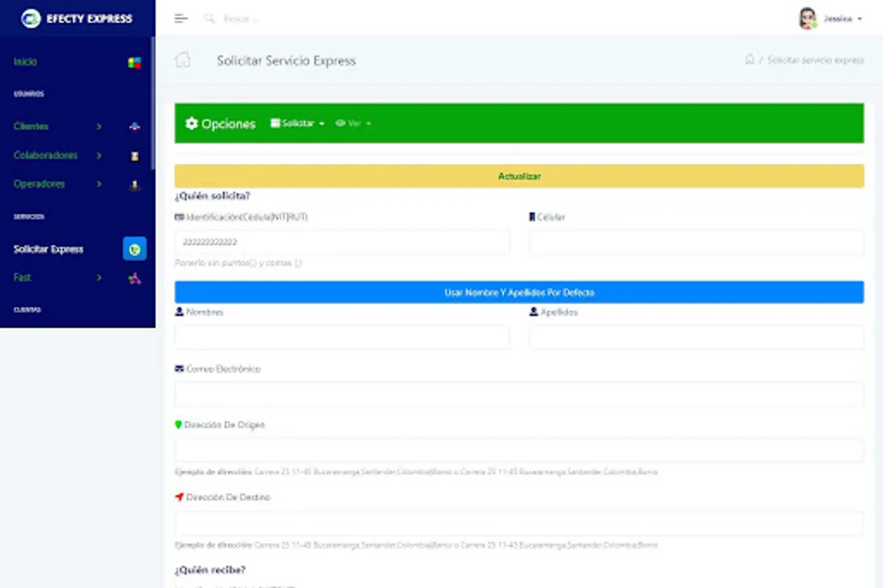Toggle the hamburger sidebar menu icon
The height and width of the screenshot is (588, 883).
181,19
